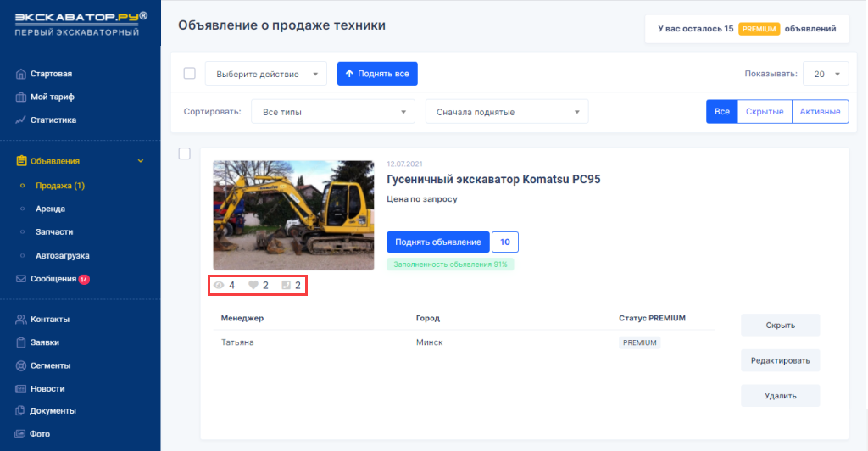Viewport: 868px width, 451px height.
Task: Click the favorites heart icon under the photo
Action: [x=253, y=286]
